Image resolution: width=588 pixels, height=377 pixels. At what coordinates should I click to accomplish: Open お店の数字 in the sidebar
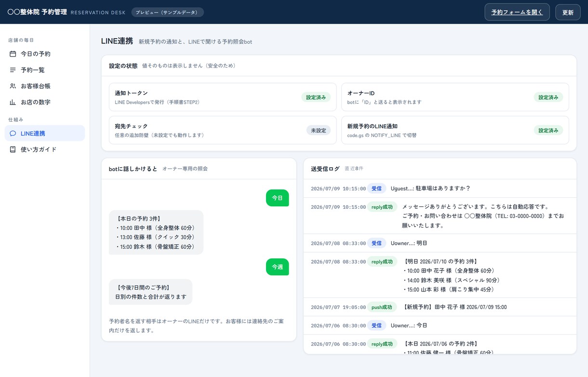(45, 102)
